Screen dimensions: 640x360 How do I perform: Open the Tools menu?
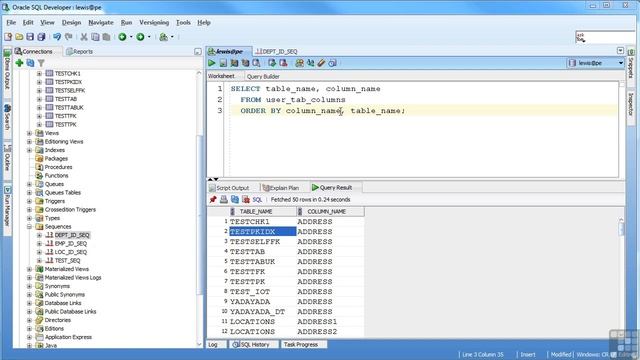[183, 22]
